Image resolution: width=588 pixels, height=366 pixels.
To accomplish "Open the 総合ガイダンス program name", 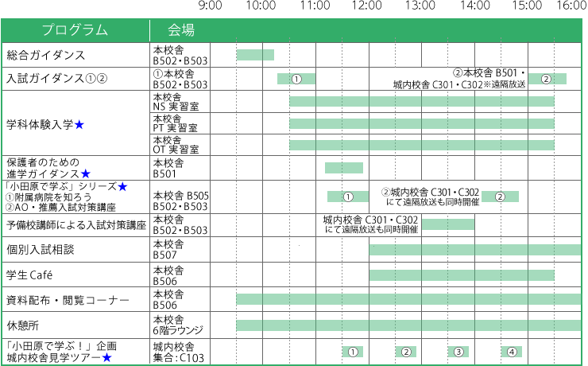I will [x=45, y=56].
